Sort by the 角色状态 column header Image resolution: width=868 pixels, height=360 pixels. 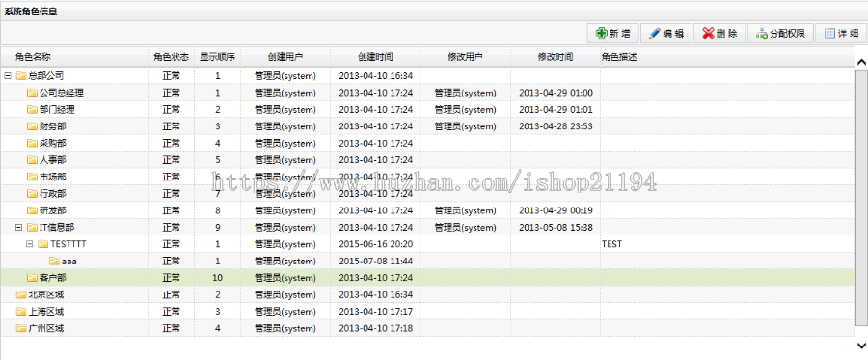coord(172,57)
